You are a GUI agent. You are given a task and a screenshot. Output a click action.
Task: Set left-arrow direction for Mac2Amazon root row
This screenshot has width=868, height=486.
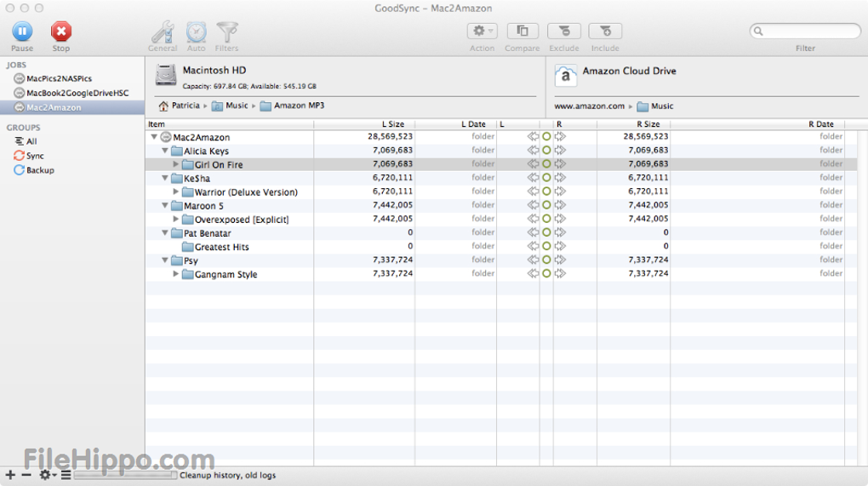(x=533, y=136)
